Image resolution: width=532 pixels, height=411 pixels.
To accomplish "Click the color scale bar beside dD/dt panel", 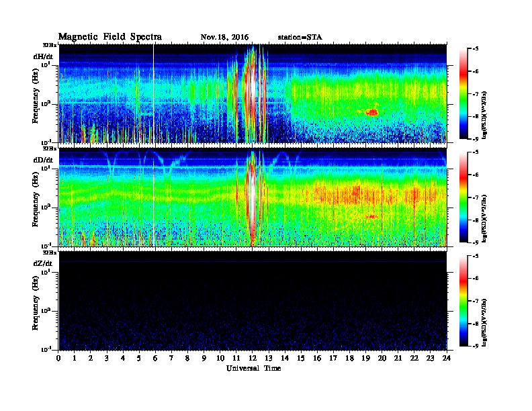I will (x=463, y=197).
